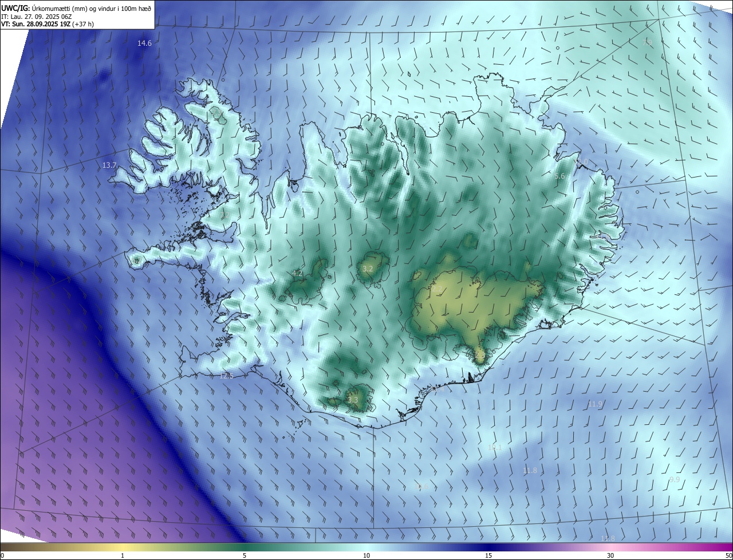733x560 pixels.
Task: Click the 14.6 value in the northwest sea
Action: click(x=145, y=44)
